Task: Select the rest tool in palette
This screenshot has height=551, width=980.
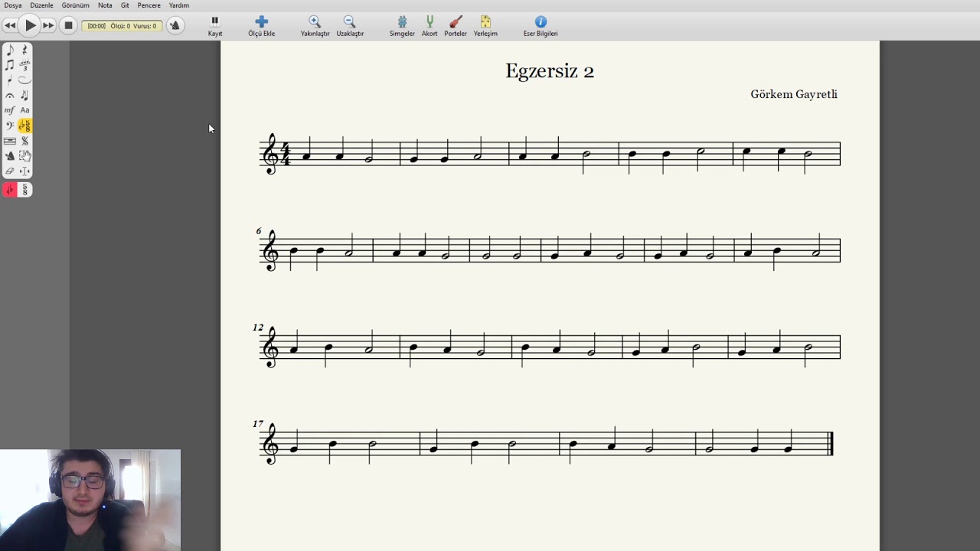Action: pos(24,50)
